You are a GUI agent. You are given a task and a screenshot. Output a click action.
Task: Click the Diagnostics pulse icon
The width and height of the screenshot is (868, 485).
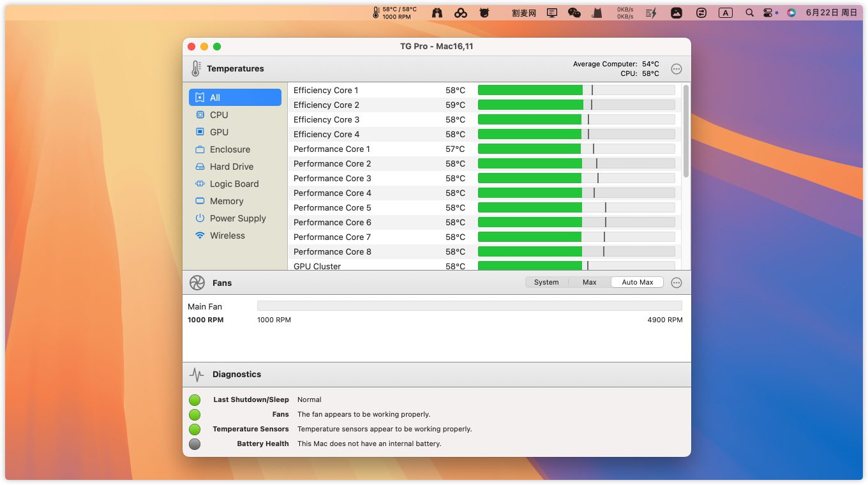[197, 375]
